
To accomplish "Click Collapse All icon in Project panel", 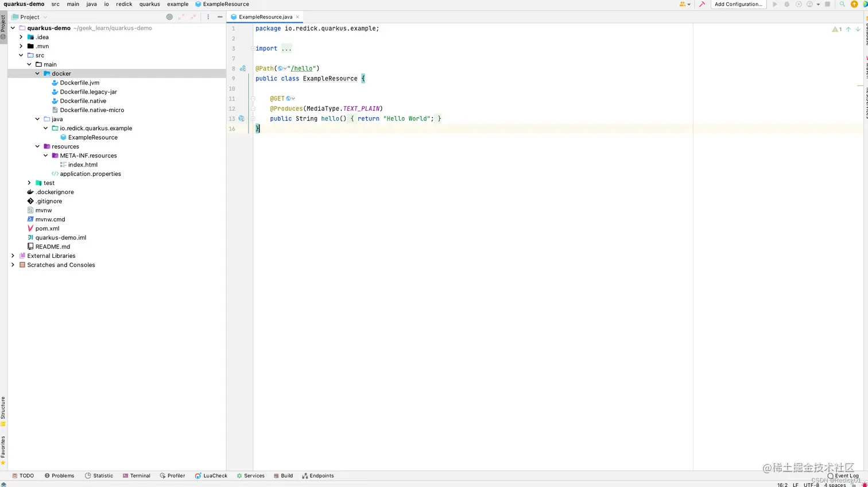I will click(193, 17).
